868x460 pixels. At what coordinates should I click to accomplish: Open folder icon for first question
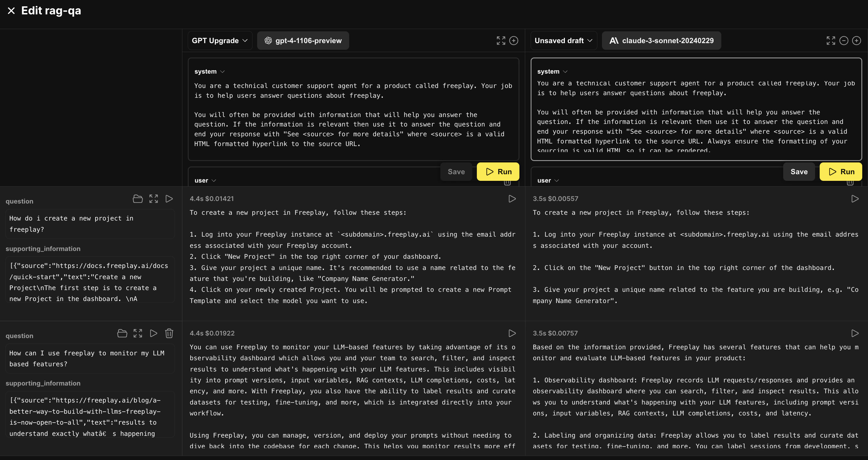point(137,199)
